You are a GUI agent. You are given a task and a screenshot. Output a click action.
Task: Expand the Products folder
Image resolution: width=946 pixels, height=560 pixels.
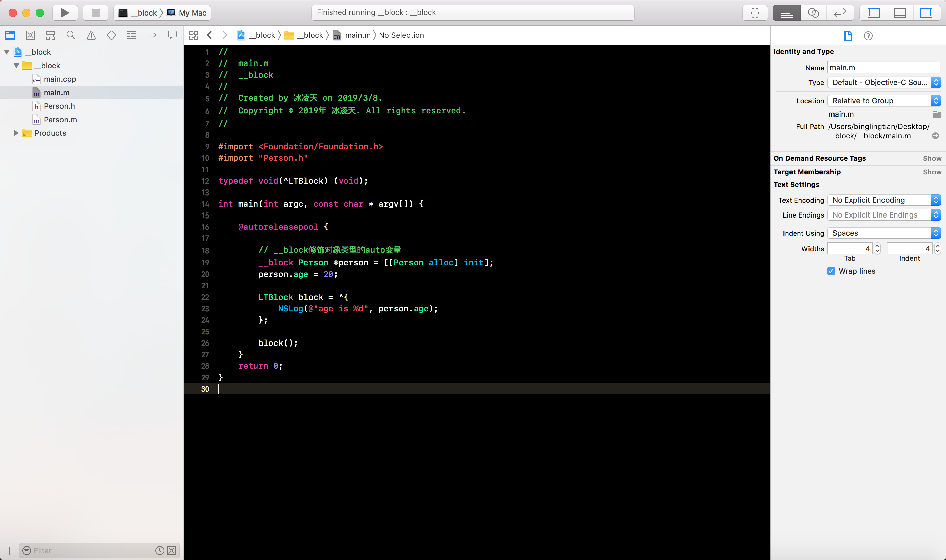tap(16, 133)
